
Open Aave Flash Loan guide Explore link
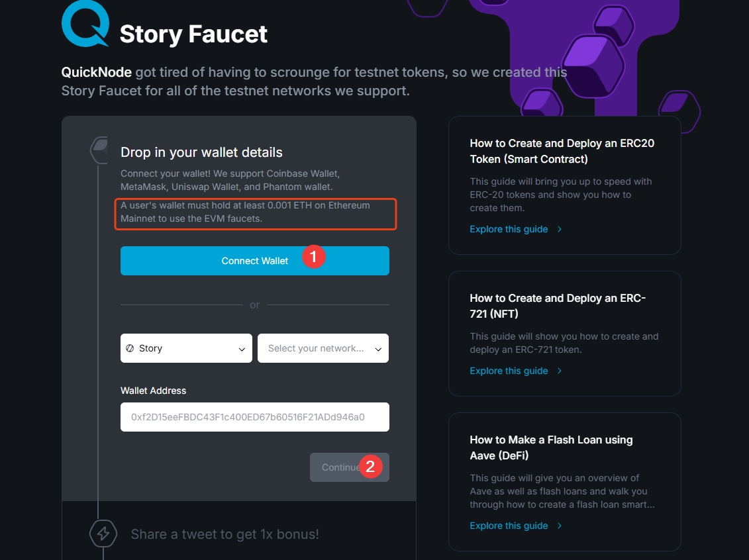(509, 526)
